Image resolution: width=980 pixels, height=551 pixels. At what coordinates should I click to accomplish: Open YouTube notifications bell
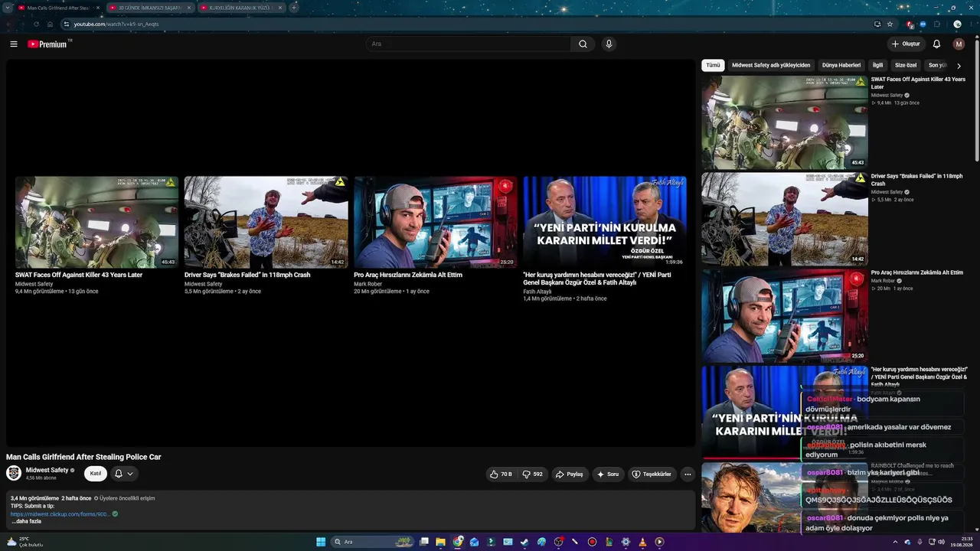coord(936,44)
